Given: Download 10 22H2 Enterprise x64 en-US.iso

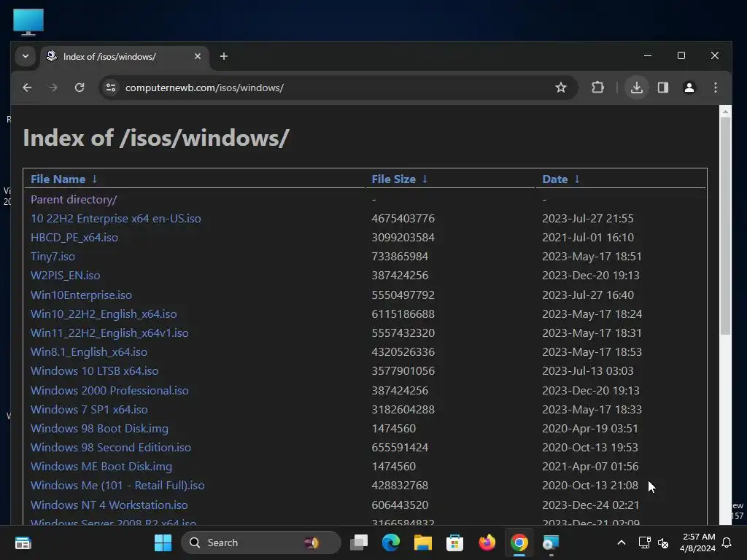Looking at the screenshot, I should [116, 219].
